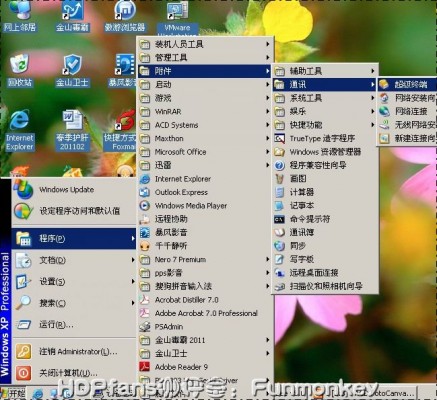Open Windows 资源管理器 icon
Image resolution: width=437 pixels, height=400 pixels.
pos(279,152)
